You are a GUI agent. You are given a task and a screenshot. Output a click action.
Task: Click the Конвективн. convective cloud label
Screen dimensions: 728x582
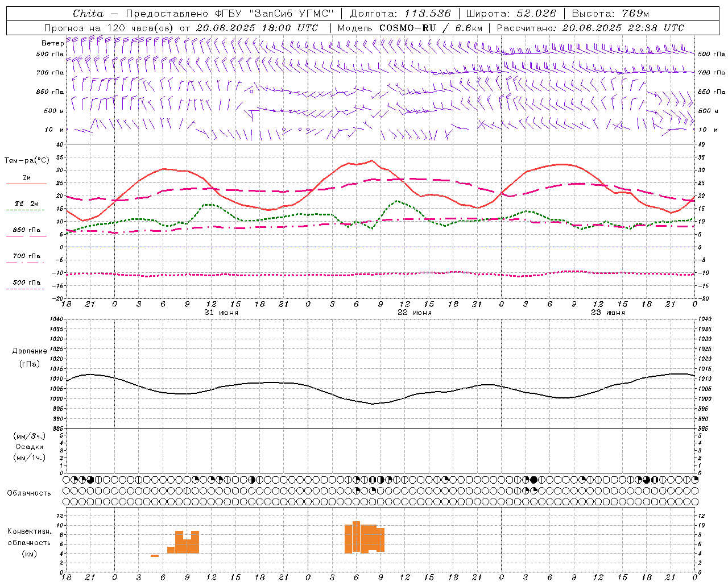[x=30, y=531]
